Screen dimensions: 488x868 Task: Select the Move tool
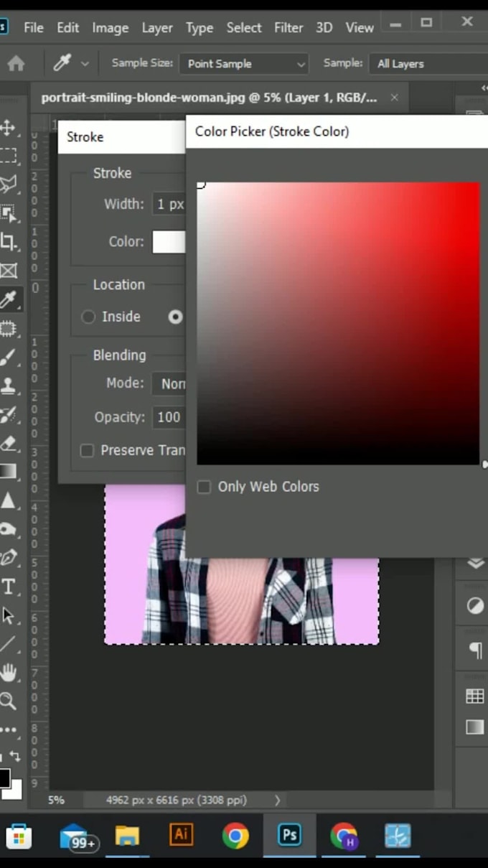click(x=8, y=128)
